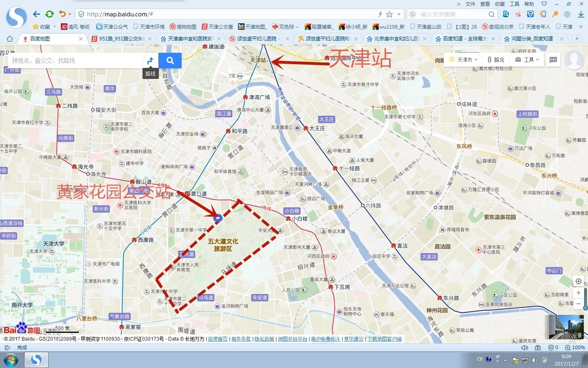Click the map zoom level slider

(x=586, y=298)
